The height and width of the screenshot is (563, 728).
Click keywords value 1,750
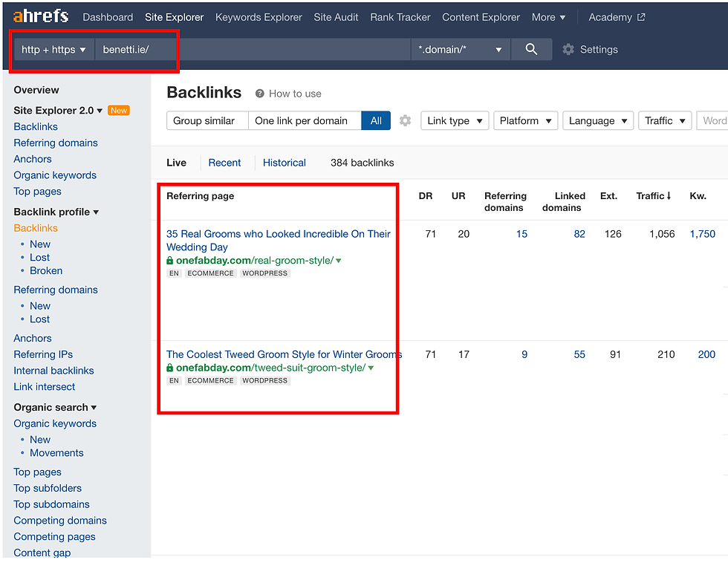coord(703,234)
